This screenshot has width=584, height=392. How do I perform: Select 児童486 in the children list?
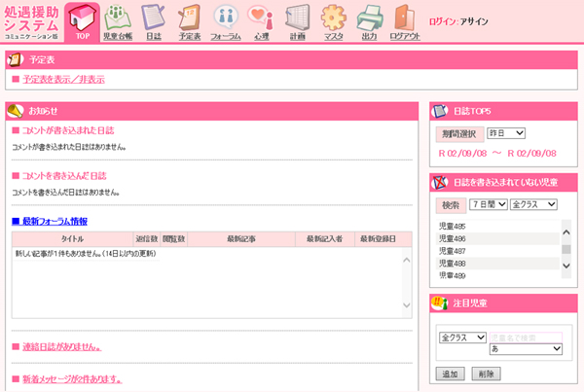click(x=453, y=238)
